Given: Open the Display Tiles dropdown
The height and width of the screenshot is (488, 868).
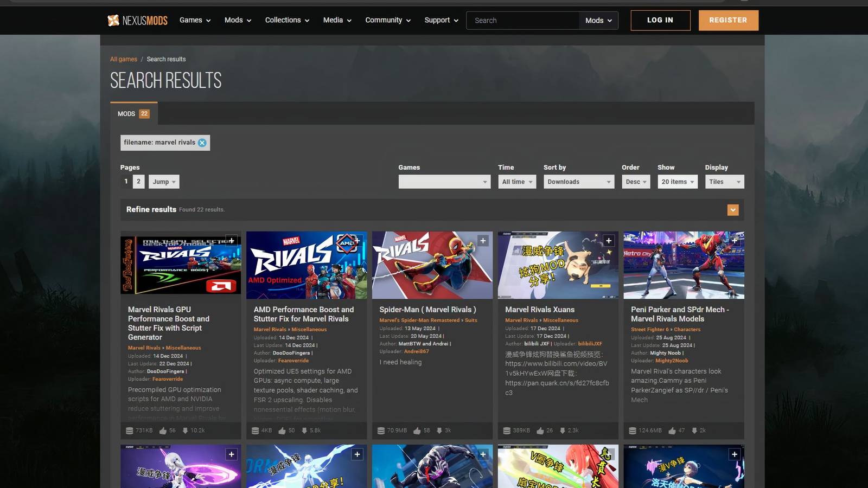Looking at the screenshot, I should coord(724,182).
